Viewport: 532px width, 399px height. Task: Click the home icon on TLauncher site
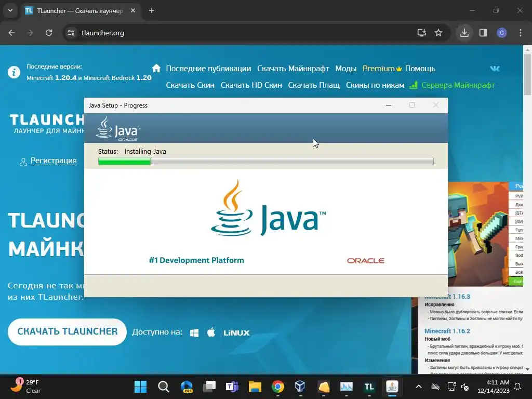(156, 68)
